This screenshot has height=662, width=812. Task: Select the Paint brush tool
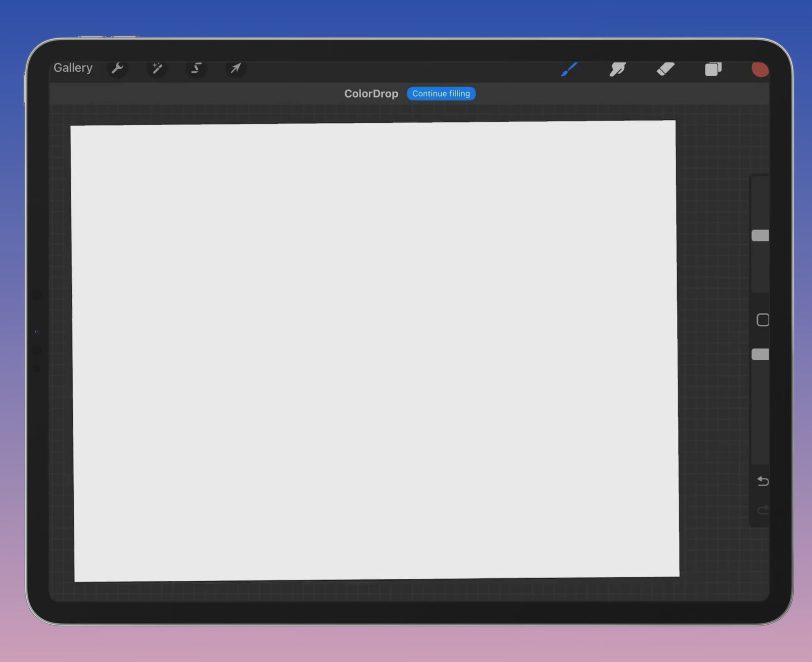(x=569, y=69)
